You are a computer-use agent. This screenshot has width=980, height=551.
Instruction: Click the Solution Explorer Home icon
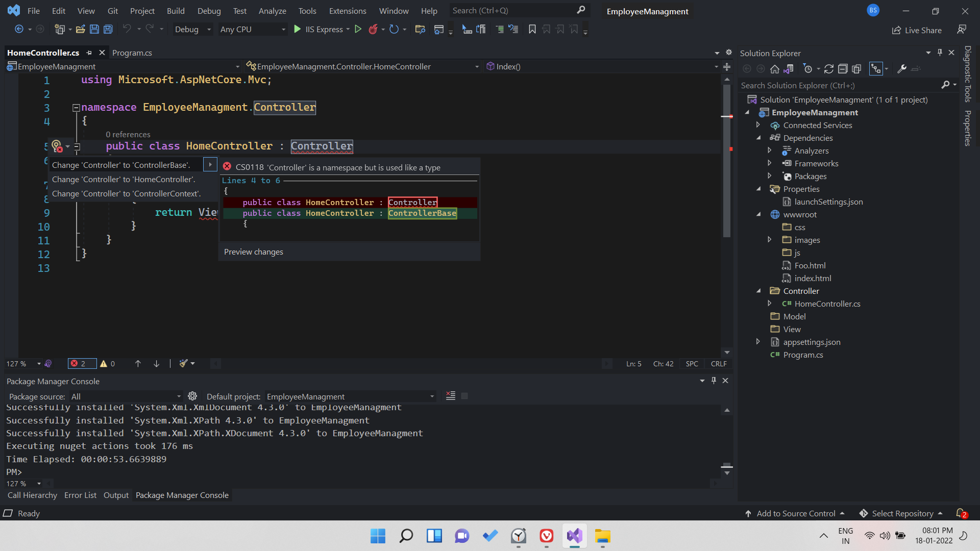point(774,69)
